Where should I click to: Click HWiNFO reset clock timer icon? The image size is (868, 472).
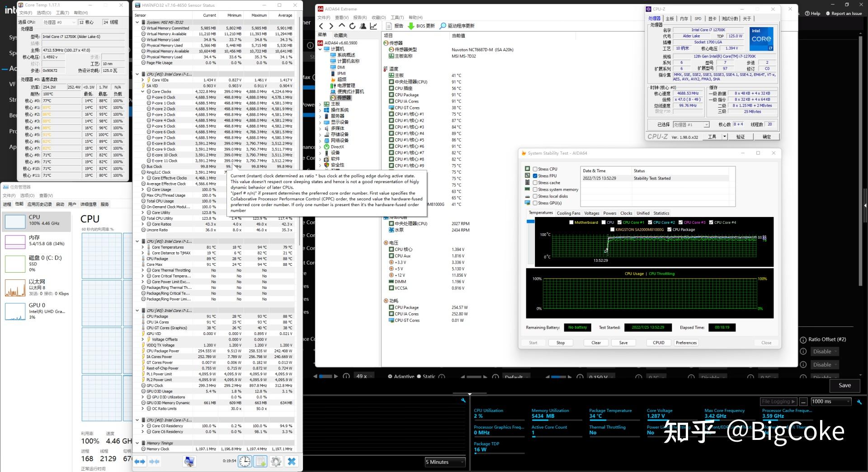click(x=245, y=461)
